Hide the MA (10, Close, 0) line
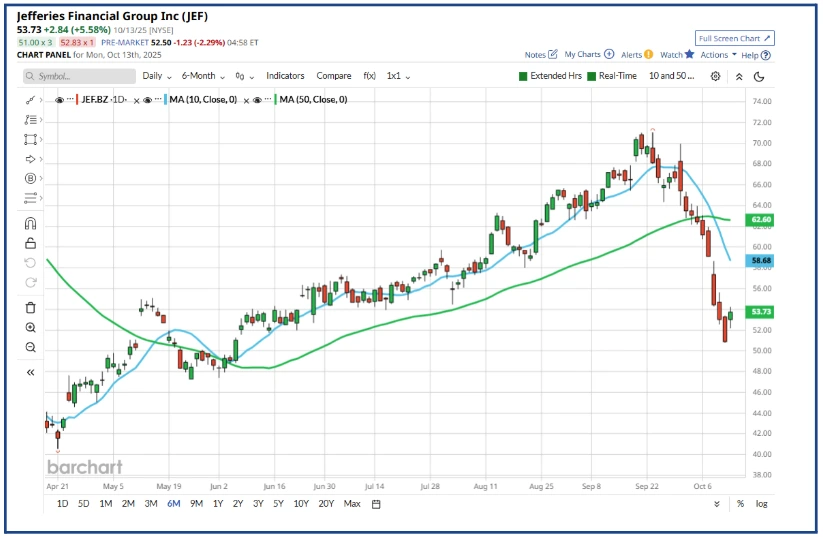 pyautogui.click(x=148, y=100)
